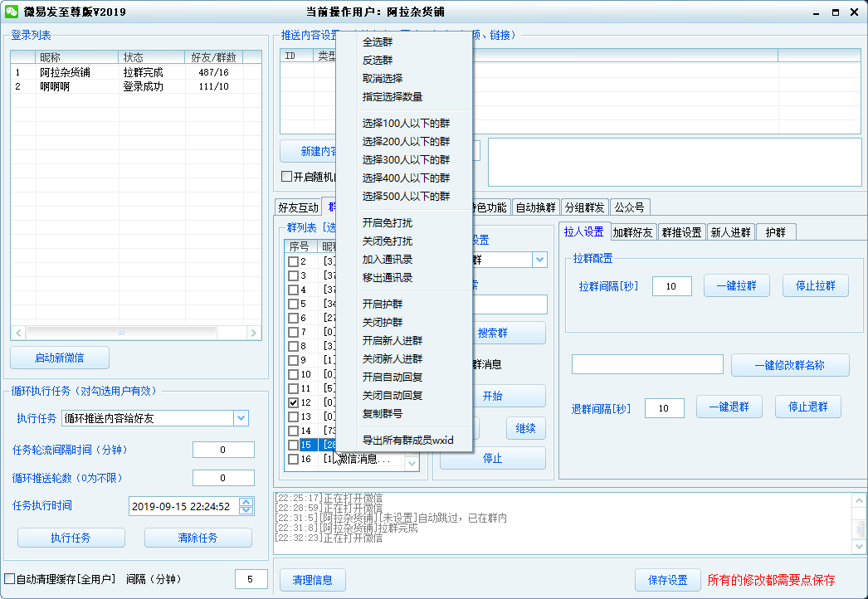This screenshot has width=868, height=599.
Task: Click the group list scroll-down arrow
Action: (412, 464)
